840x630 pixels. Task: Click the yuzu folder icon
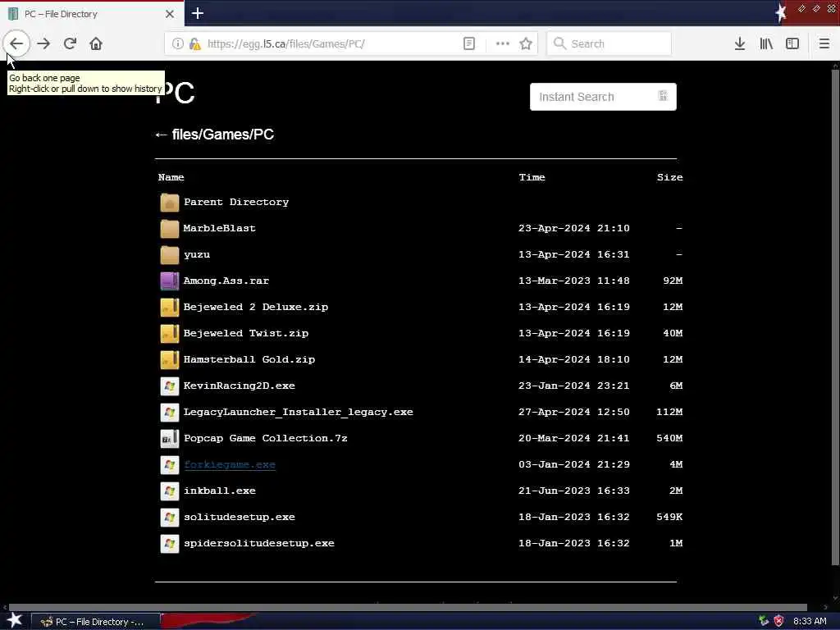point(169,255)
